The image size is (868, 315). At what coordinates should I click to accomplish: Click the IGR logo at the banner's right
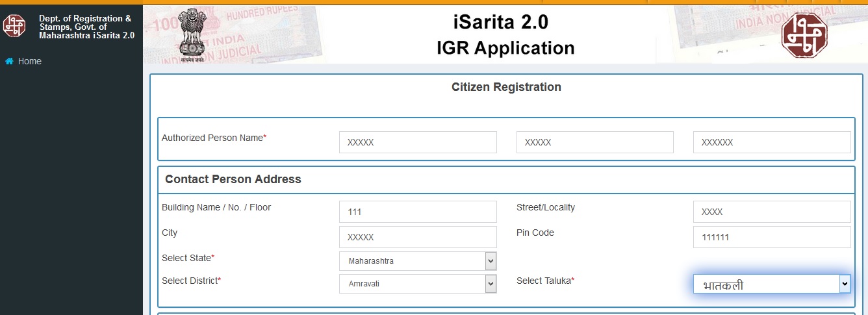pos(805,34)
